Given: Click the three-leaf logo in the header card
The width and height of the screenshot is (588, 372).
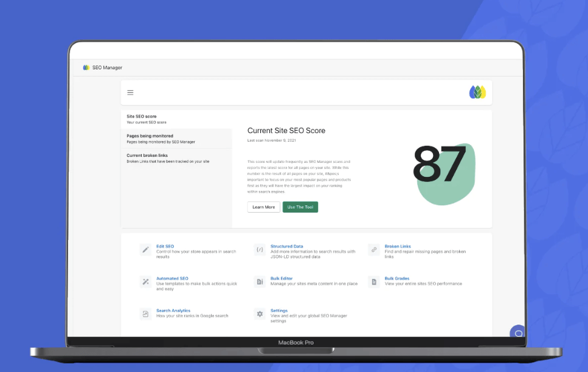Looking at the screenshot, I should click(x=477, y=92).
